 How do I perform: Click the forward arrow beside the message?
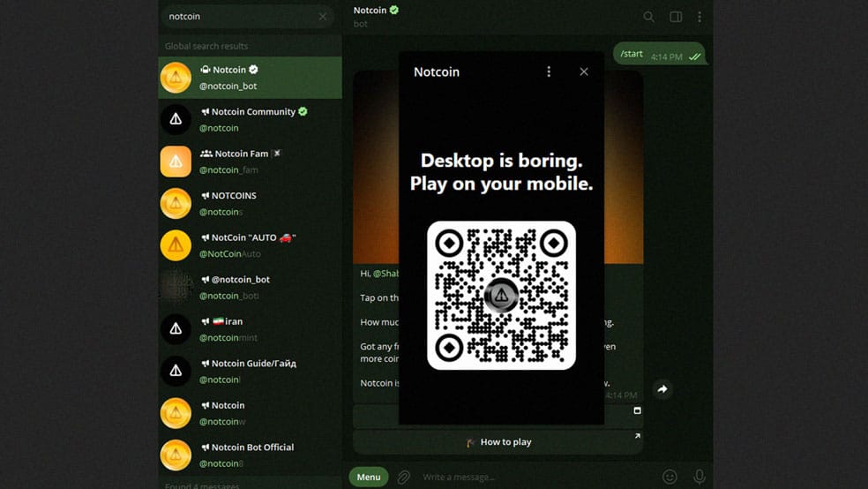coord(662,389)
